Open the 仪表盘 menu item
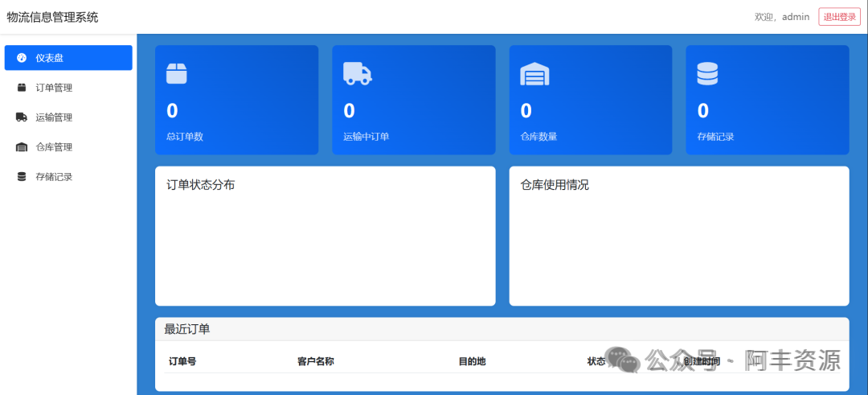 click(x=68, y=58)
